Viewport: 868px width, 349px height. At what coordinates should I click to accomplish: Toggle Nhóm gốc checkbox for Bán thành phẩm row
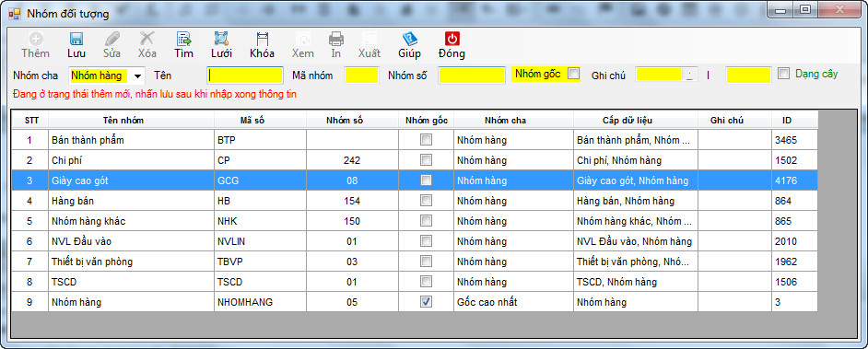pyautogui.click(x=426, y=140)
